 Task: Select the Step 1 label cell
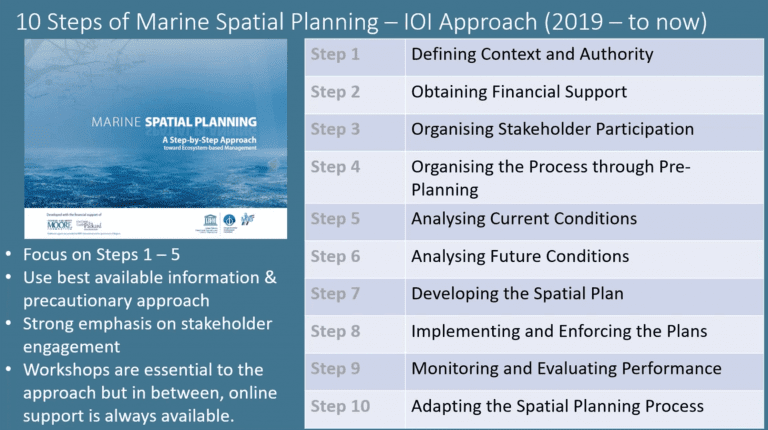[335, 54]
